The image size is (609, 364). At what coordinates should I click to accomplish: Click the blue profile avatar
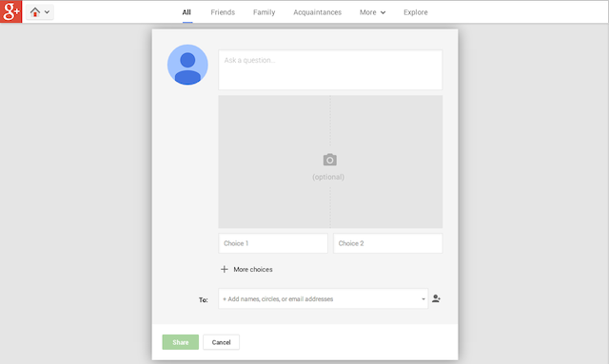coord(187,65)
